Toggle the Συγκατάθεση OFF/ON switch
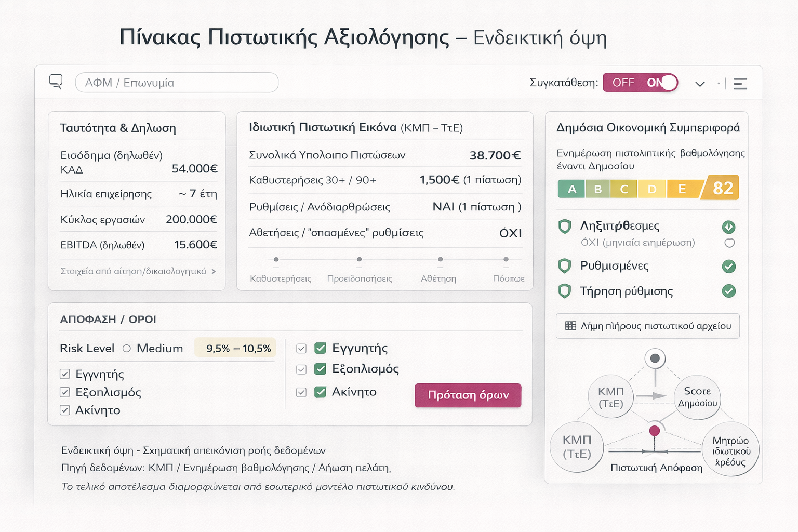 point(641,83)
